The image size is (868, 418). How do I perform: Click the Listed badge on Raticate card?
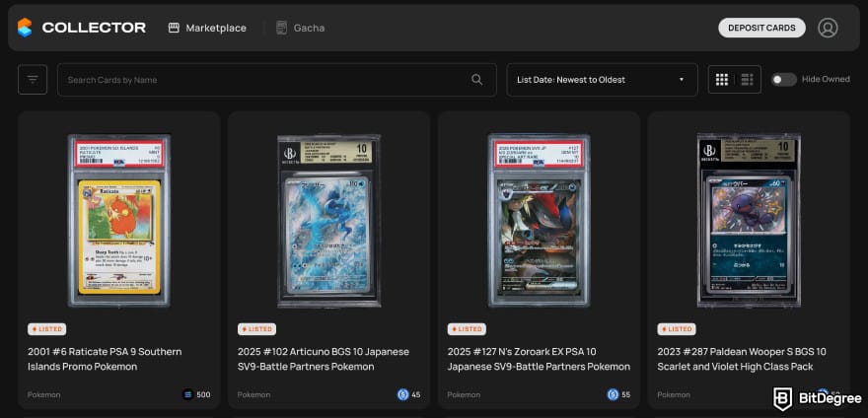pyautogui.click(x=47, y=329)
